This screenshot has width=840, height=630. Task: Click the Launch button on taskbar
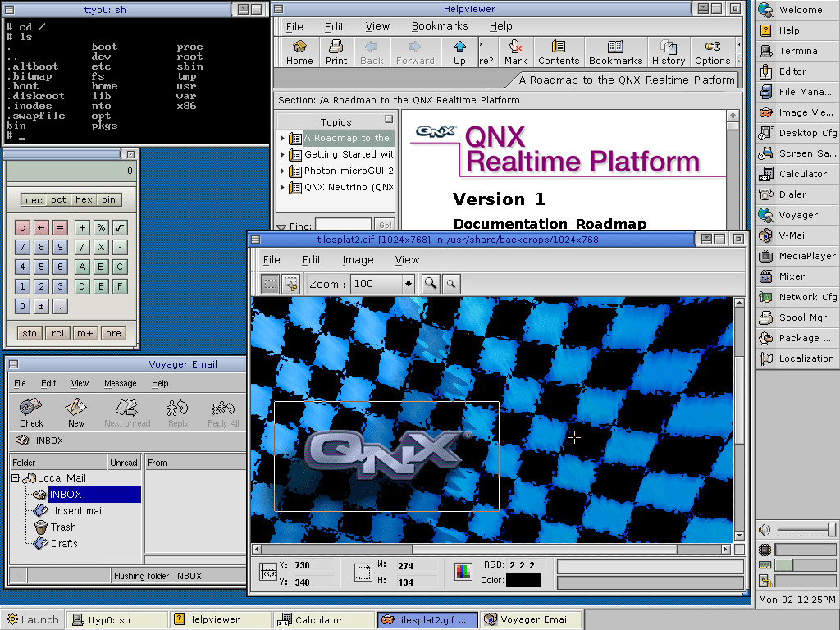click(x=33, y=620)
